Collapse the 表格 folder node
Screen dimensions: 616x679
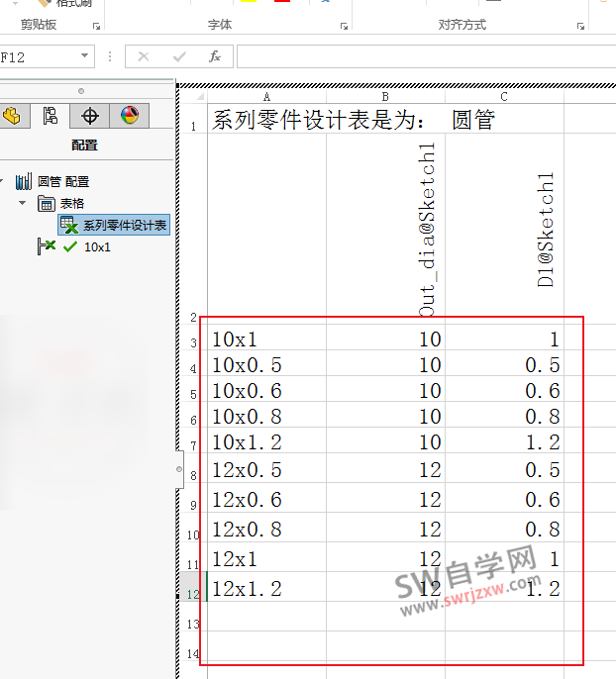click(23, 203)
